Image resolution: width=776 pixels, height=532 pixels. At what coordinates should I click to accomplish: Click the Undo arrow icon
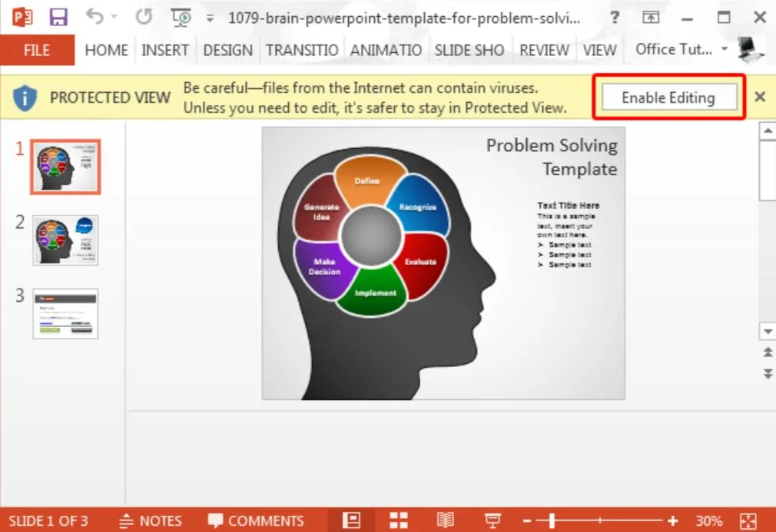[x=95, y=16]
